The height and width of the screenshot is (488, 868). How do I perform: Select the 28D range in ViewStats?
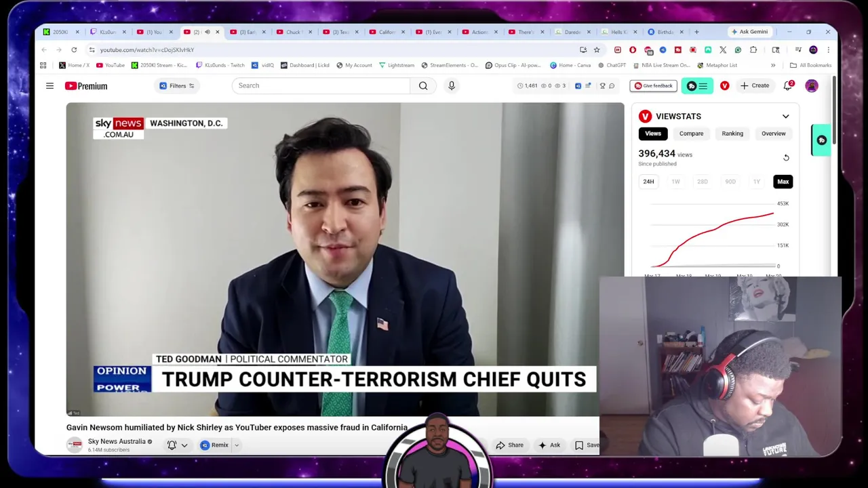[703, 182]
